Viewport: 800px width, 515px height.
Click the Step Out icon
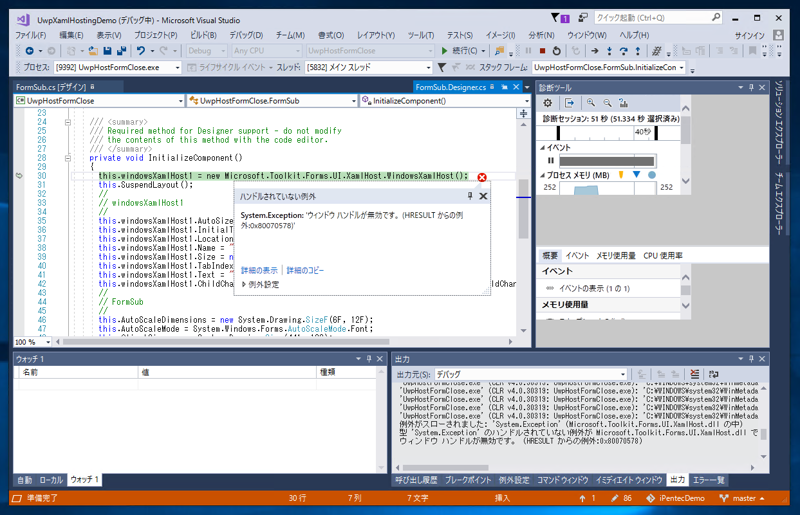tap(638, 51)
